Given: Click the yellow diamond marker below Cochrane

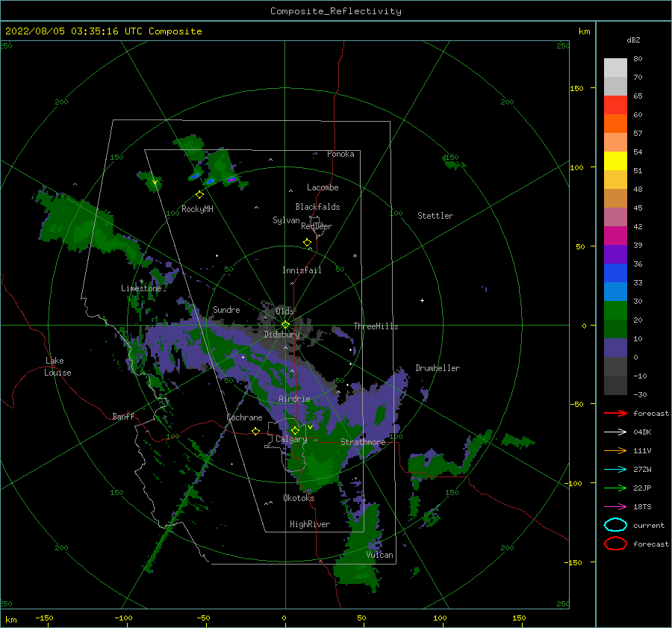Looking at the screenshot, I should (x=256, y=431).
